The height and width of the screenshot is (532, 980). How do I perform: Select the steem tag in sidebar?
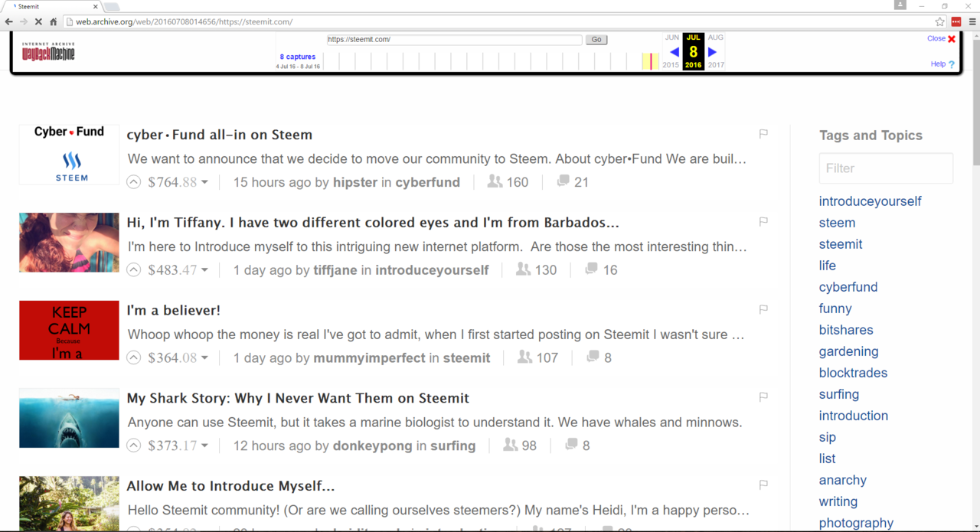[837, 223]
